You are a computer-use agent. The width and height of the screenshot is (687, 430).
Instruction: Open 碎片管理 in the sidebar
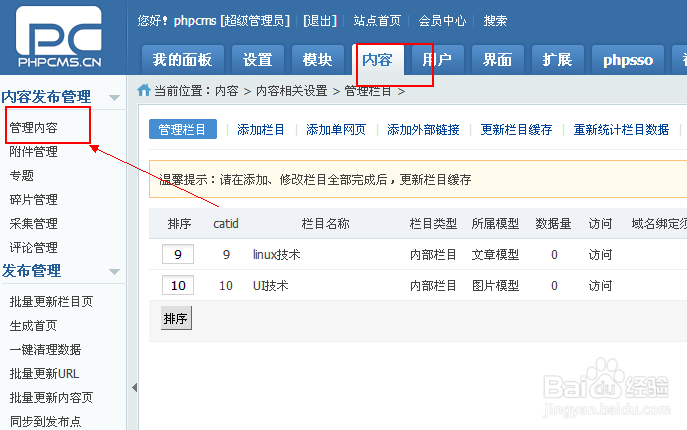[34, 200]
